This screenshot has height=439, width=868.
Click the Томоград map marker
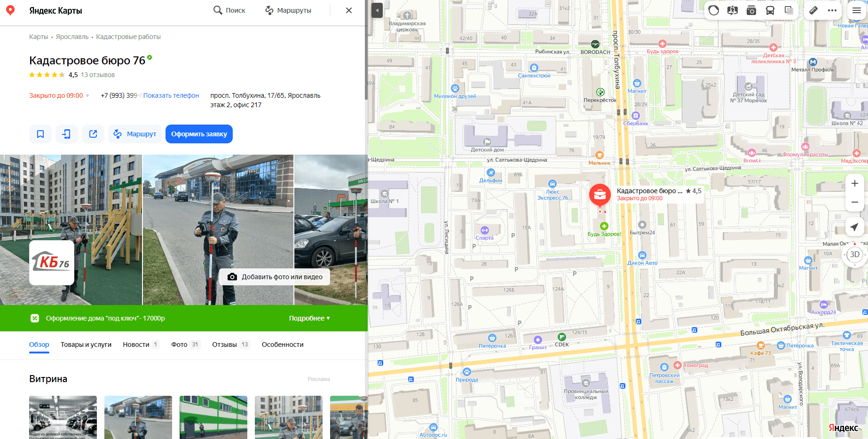[678, 365]
